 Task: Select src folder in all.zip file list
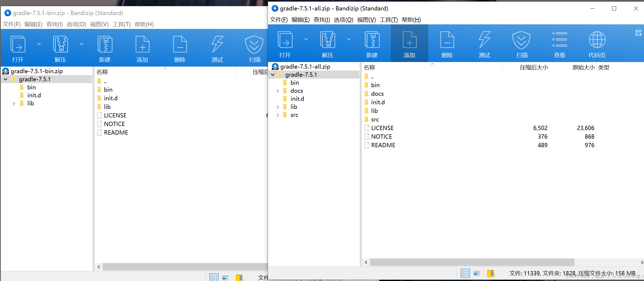(375, 119)
